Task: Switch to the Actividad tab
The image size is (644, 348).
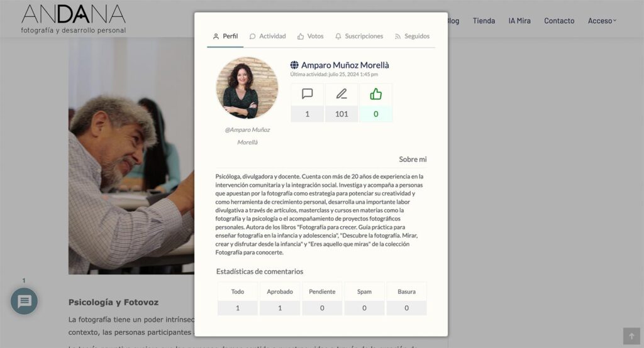Action: coord(268,36)
